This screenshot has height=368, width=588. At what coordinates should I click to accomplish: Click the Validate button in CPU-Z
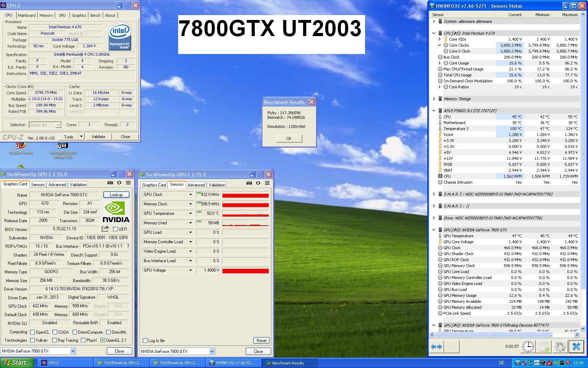[x=98, y=137]
